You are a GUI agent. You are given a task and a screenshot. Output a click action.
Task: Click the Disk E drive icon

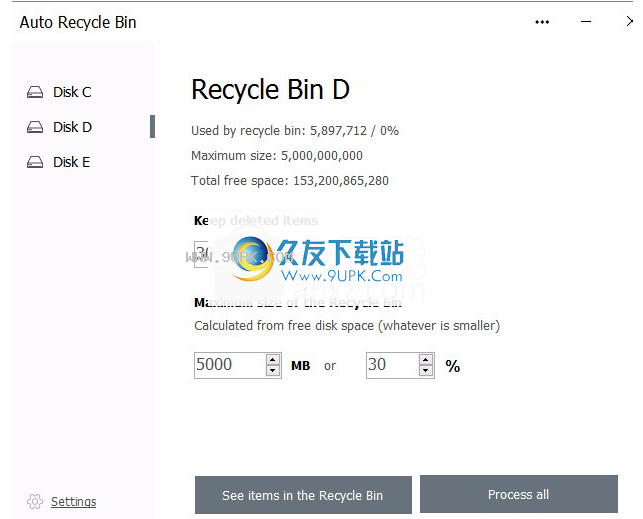pyautogui.click(x=35, y=162)
